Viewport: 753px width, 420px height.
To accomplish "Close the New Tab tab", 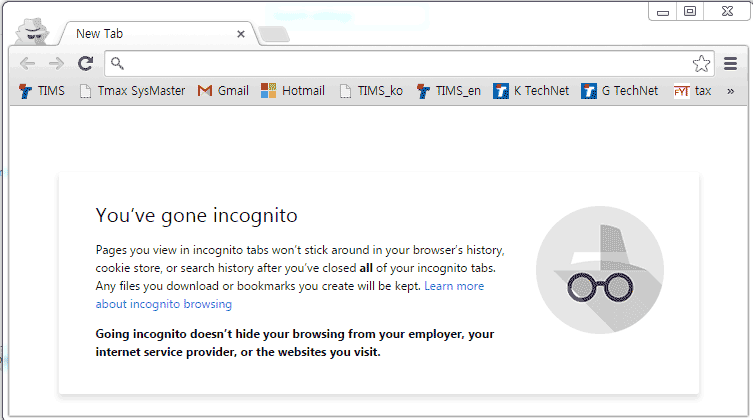I will point(241,34).
